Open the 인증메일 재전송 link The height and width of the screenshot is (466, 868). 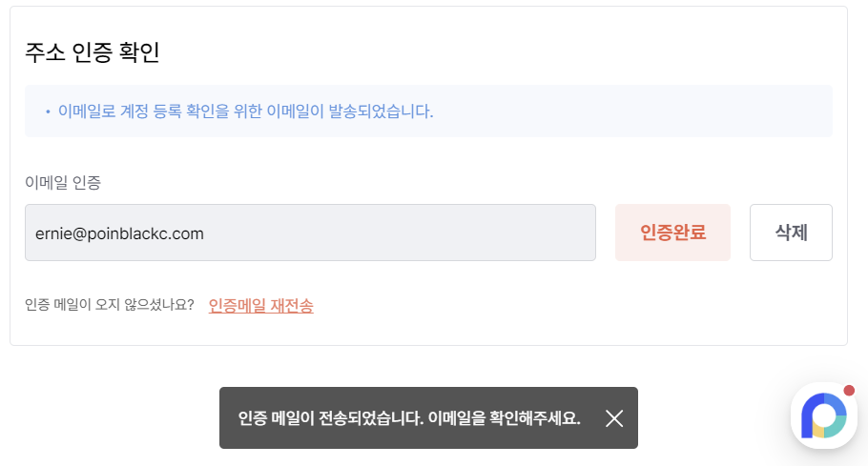[260, 305]
